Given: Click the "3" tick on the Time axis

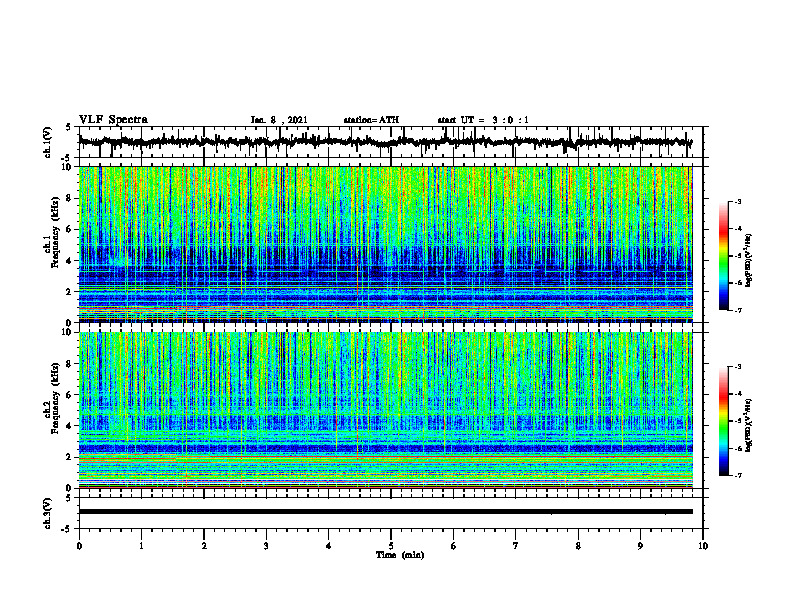Looking at the screenshot, I should [x=266, y=546].
